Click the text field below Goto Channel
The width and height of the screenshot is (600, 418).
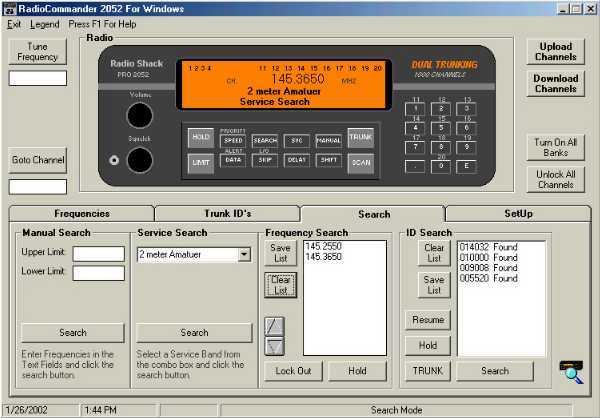click(38, 187)
